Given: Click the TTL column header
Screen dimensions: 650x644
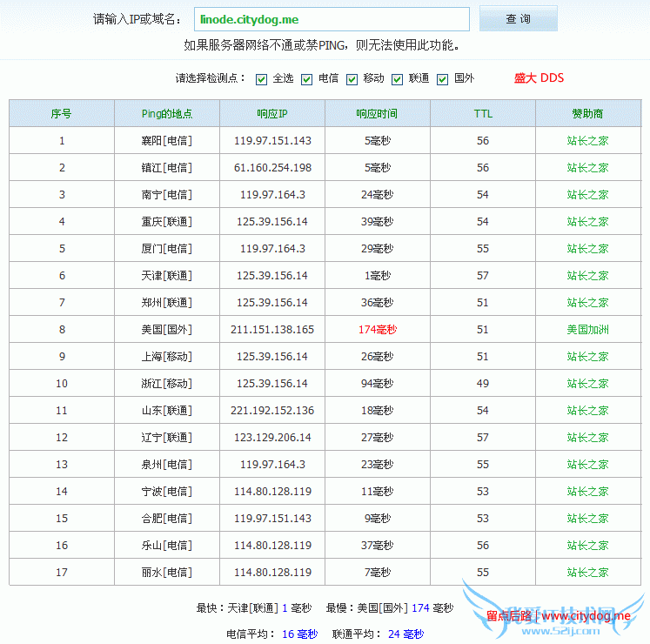Looking at the screenshot, I should (x=483, y=113).
